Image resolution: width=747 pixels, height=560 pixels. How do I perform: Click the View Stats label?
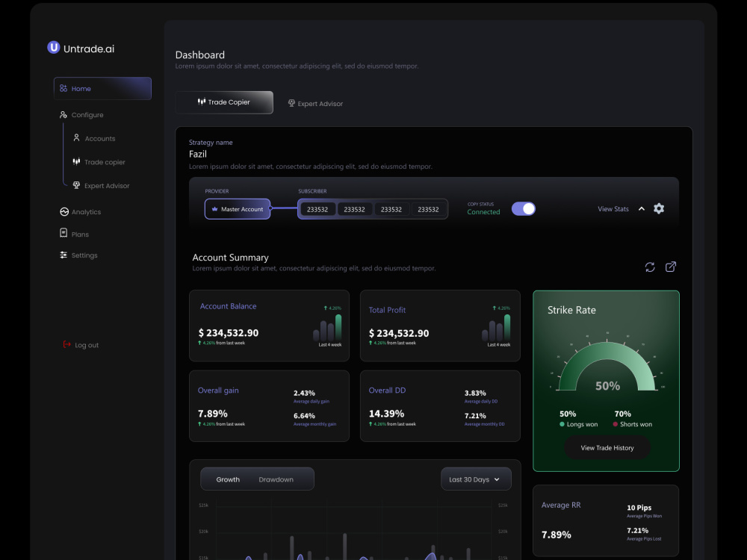coord(613,209)
